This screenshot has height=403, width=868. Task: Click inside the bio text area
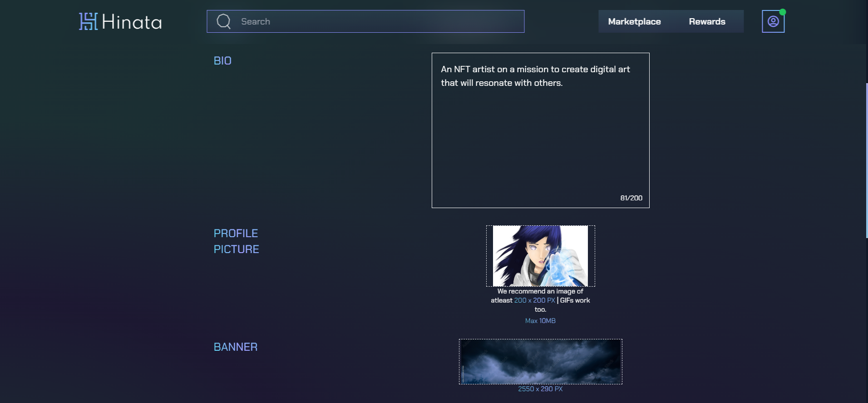coord(540,130)
